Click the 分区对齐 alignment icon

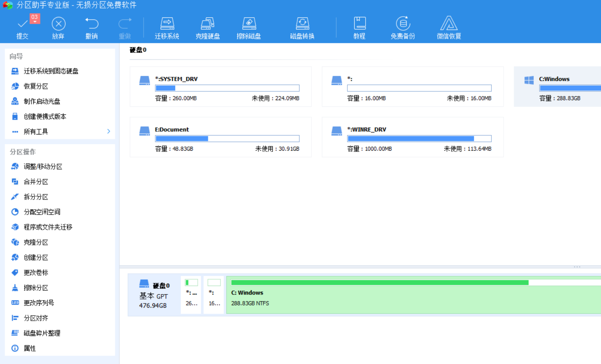pos(15,318)
